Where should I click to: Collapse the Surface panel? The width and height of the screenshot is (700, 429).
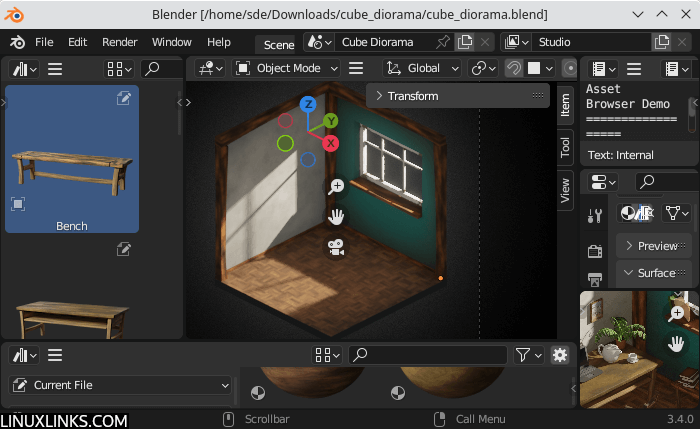(x=654, y=273)
